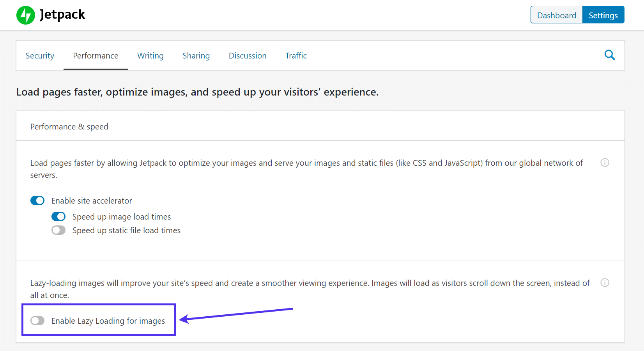Viewport: 644px width, 351px height.
Task: Turn off Speed up image load times
Action: [58, 216]
